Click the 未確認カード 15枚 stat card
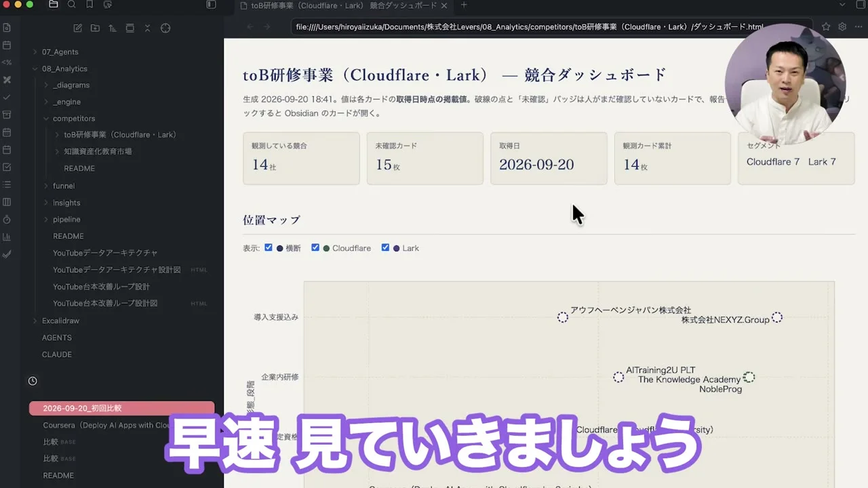 pos(425,159)
